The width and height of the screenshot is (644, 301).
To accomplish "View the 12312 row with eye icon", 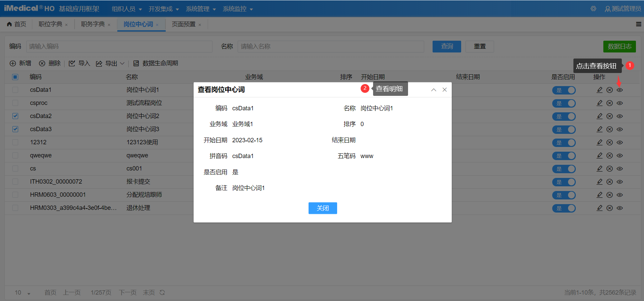I will [x=620, y=142].
